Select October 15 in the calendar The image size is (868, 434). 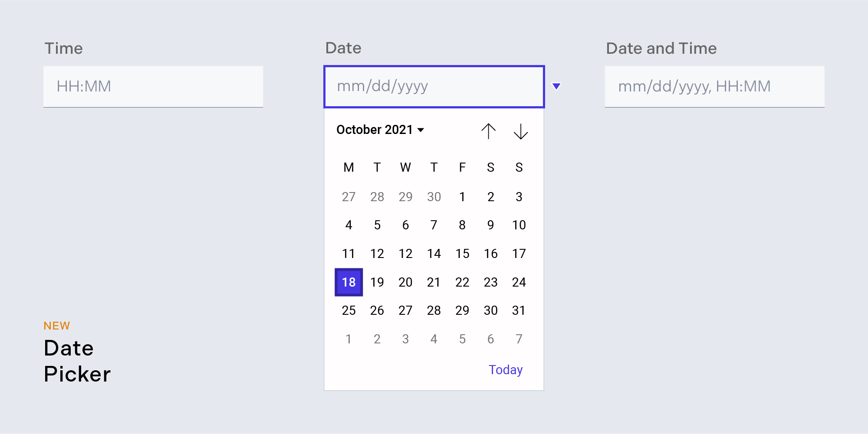click(462, 254)
